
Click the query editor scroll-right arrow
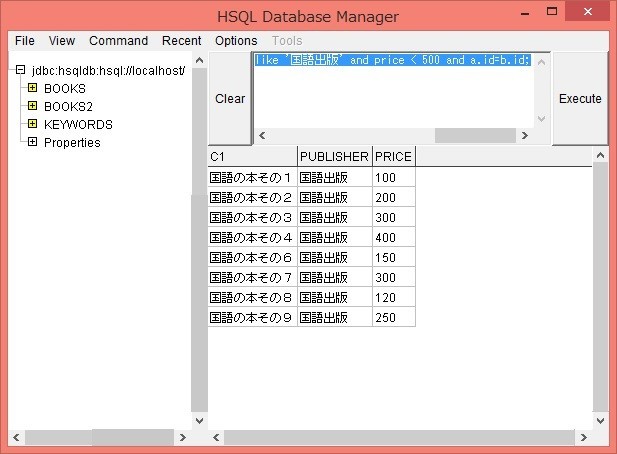525,135
